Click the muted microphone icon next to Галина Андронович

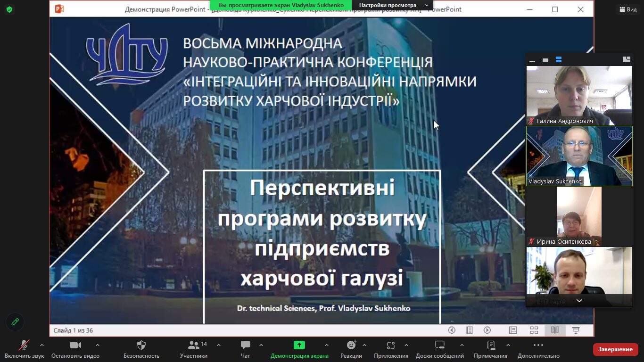coord(532,121)
